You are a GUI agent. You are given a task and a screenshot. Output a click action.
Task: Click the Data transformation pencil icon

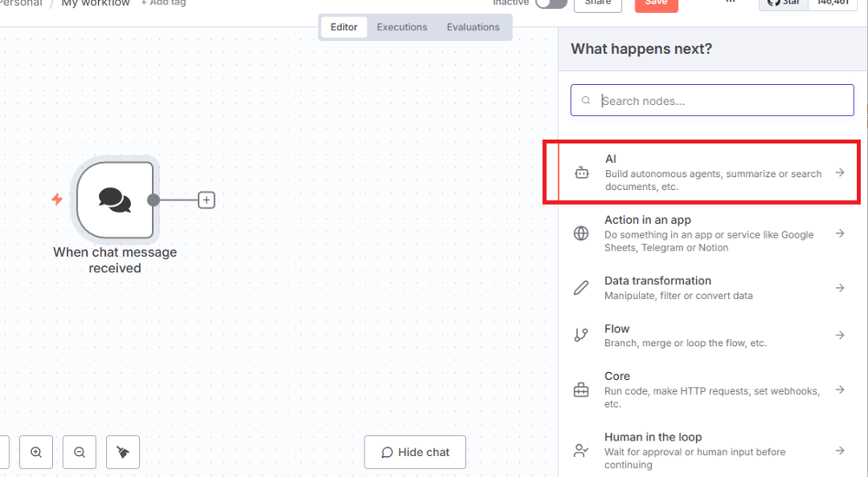(582, 288)
